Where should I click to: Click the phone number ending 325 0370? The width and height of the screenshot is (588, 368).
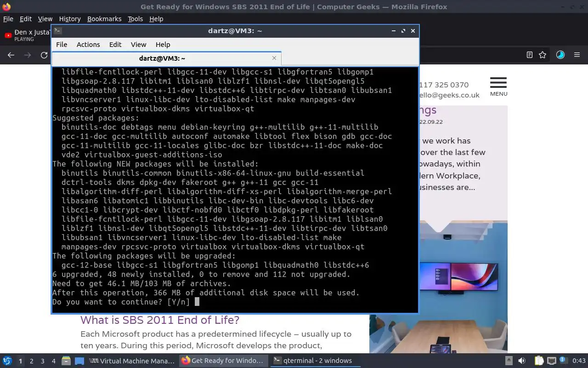click(444, 85)
